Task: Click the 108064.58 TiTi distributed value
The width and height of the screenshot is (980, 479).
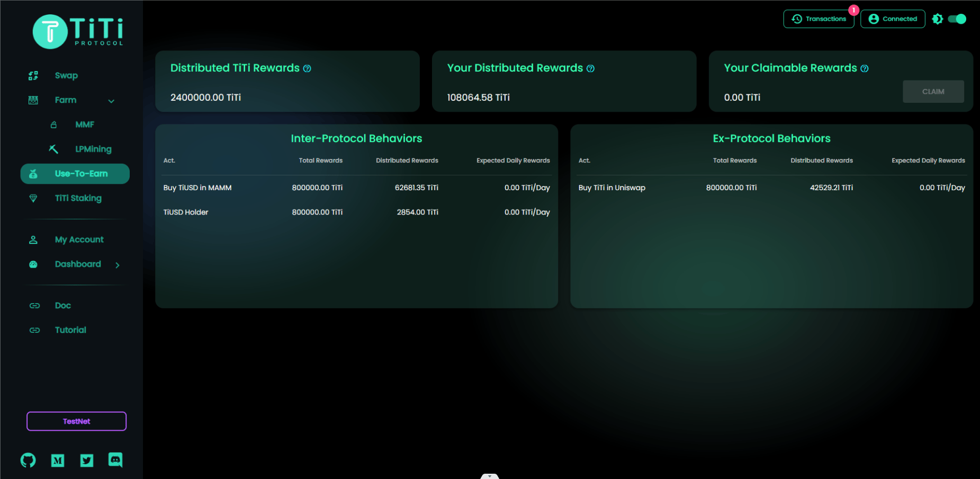Action: [478, 97]
